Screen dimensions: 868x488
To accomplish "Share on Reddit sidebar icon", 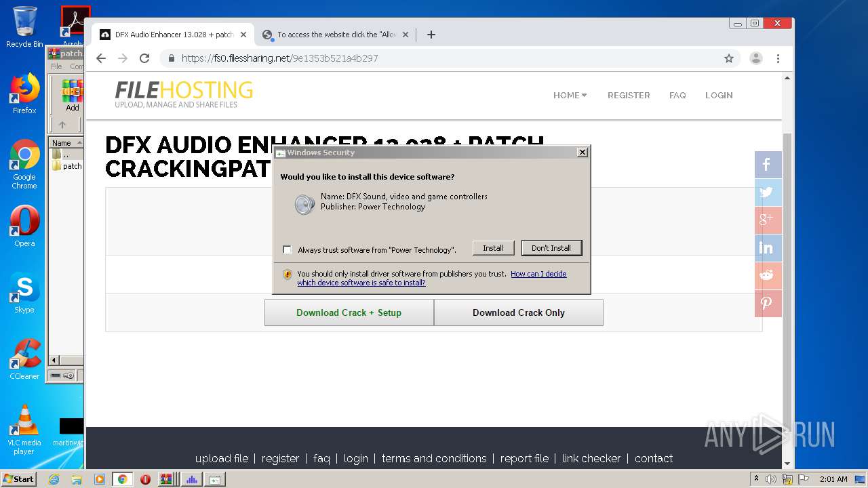I will (768, 276).
